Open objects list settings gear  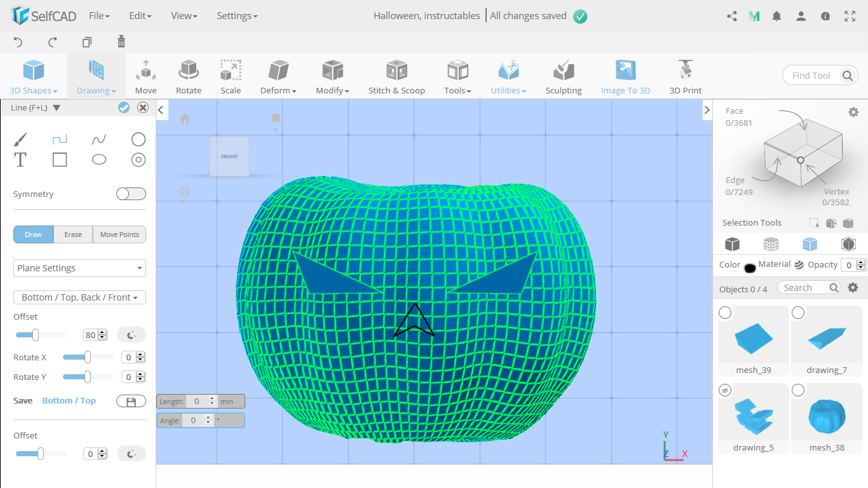click(x=853, y=287)
